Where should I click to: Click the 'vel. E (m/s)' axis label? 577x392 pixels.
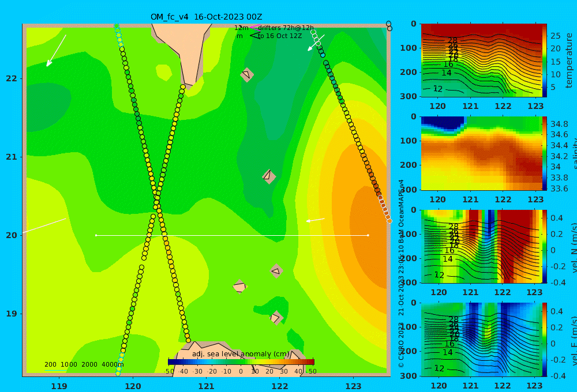coord(574,341)
